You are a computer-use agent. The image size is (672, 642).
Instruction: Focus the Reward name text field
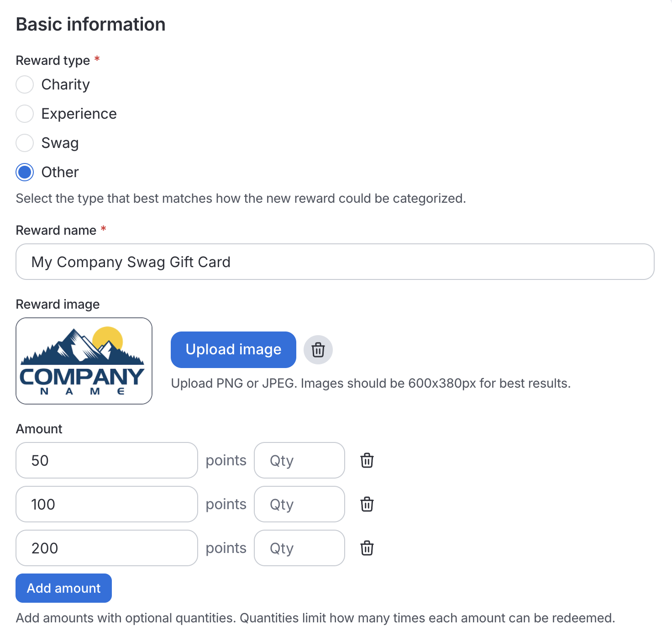click(x=335, y=262)
